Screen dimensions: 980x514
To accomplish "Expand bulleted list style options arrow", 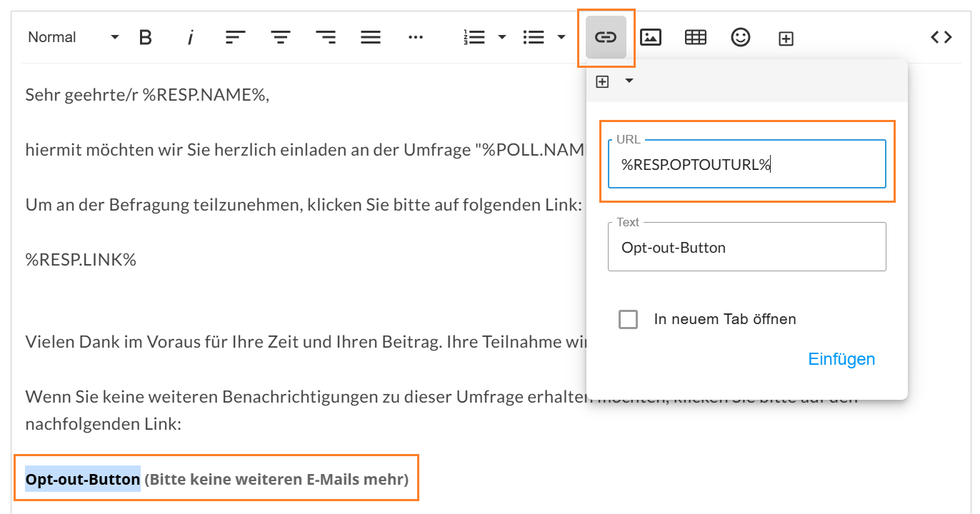I will click(561, 37).
